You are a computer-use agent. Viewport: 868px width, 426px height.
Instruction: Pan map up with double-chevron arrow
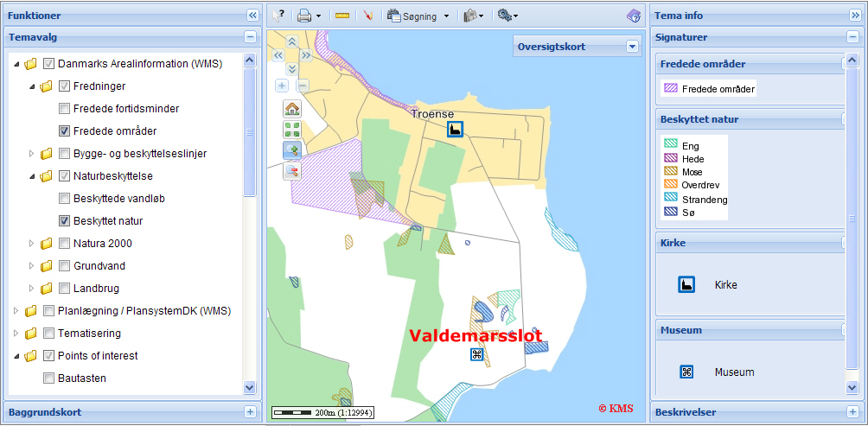pos(291,41)
